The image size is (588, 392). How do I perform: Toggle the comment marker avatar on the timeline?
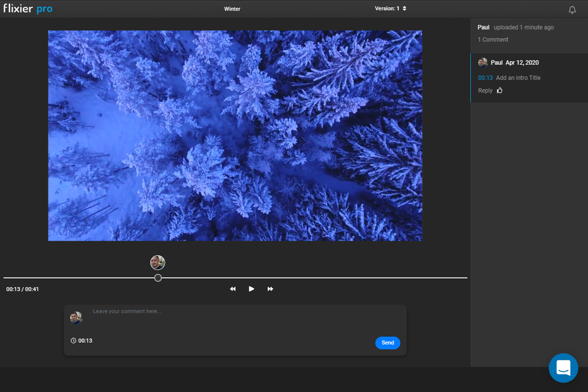pos(157,262)
